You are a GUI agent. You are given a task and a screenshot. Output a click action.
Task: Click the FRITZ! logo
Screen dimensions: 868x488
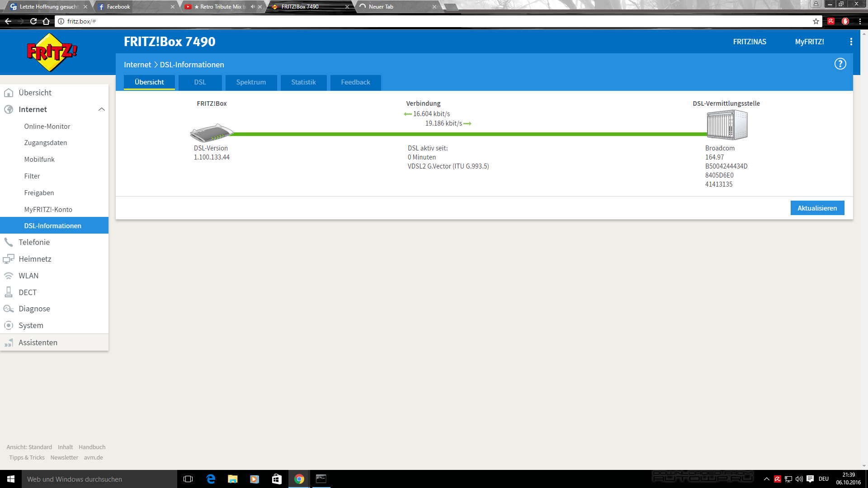(52, 52)
